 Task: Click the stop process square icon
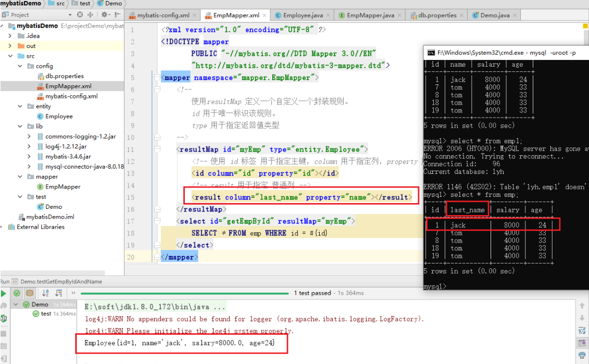point(3,333)
